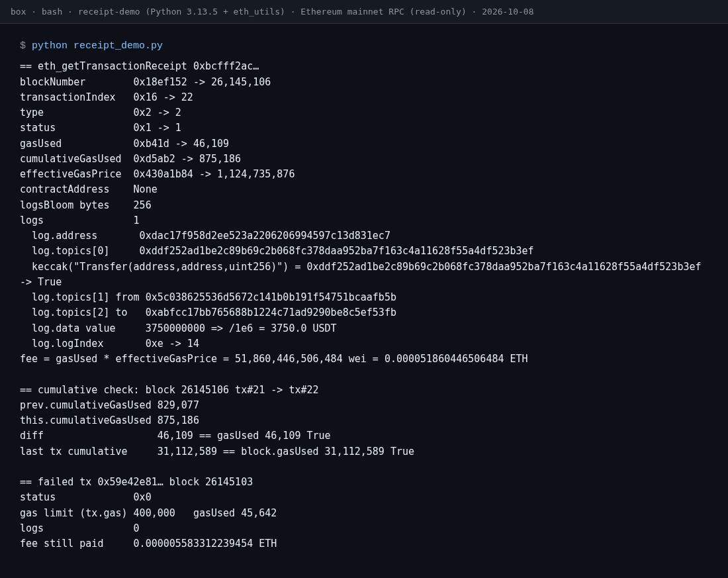728x578 pixels.
Task: Select the fee amount "0.000051860446506484 ETH"
Action: [456, 359]
